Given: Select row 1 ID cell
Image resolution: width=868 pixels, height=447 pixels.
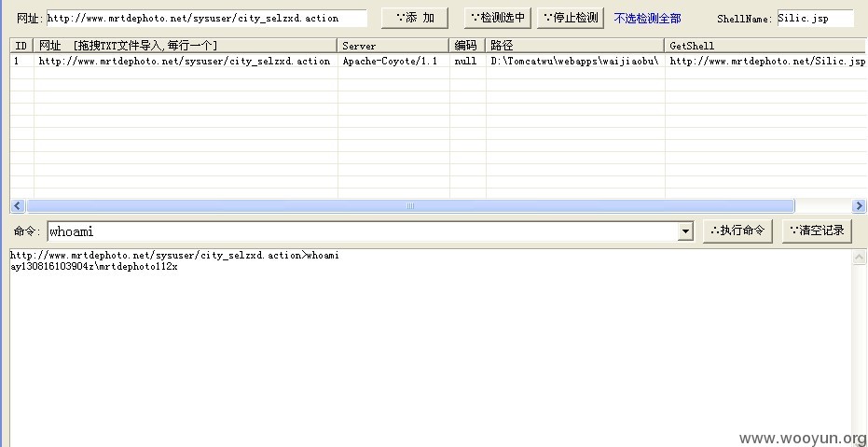Looking at the screenshot, I should coord(21,61).
